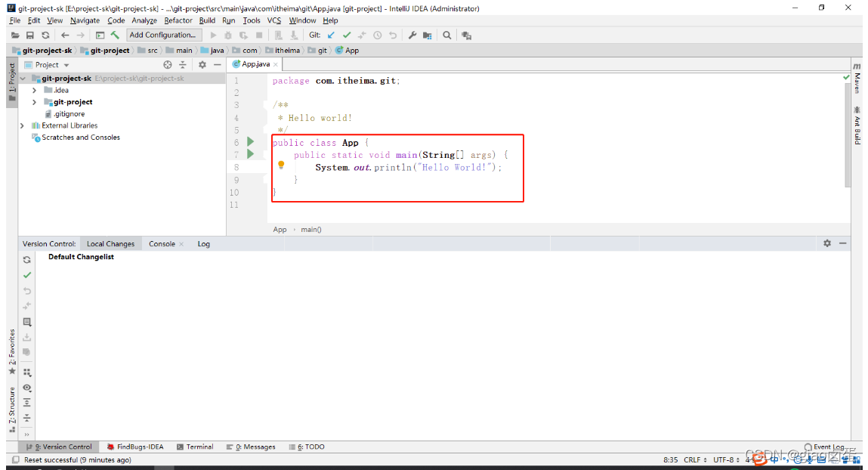
Task: Click Run gutter arrow beside class App
Action: click(250, 142)
